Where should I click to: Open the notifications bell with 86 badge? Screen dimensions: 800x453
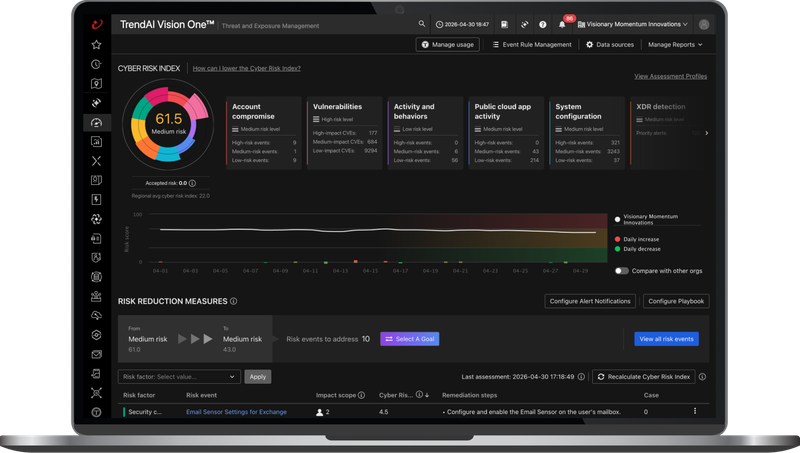coord(562,24)
